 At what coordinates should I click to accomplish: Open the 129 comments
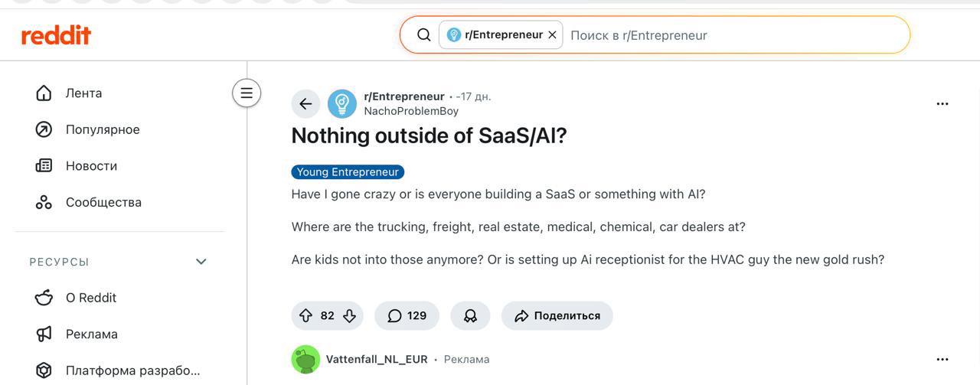click(407, 315)
